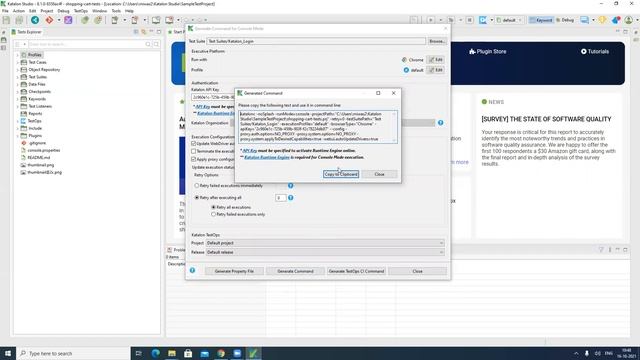Open the Project menu
The image size is (640, 360).
(x=47, y=11)
